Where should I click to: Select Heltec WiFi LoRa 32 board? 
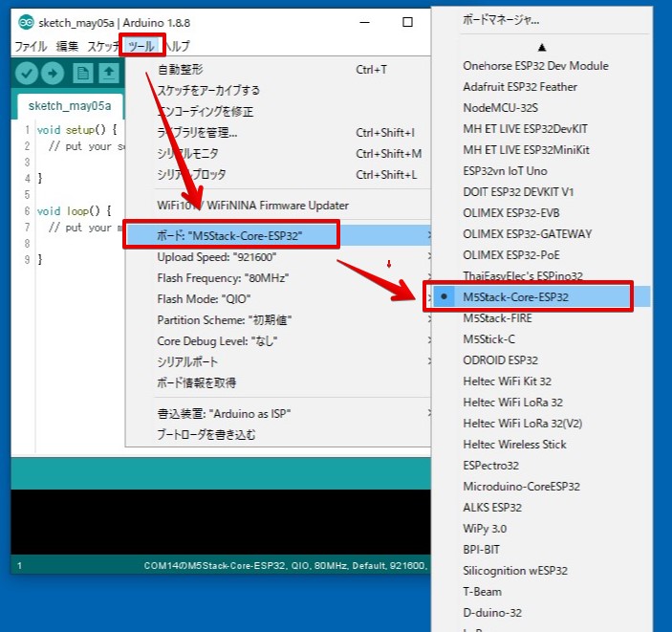(542, 403)
